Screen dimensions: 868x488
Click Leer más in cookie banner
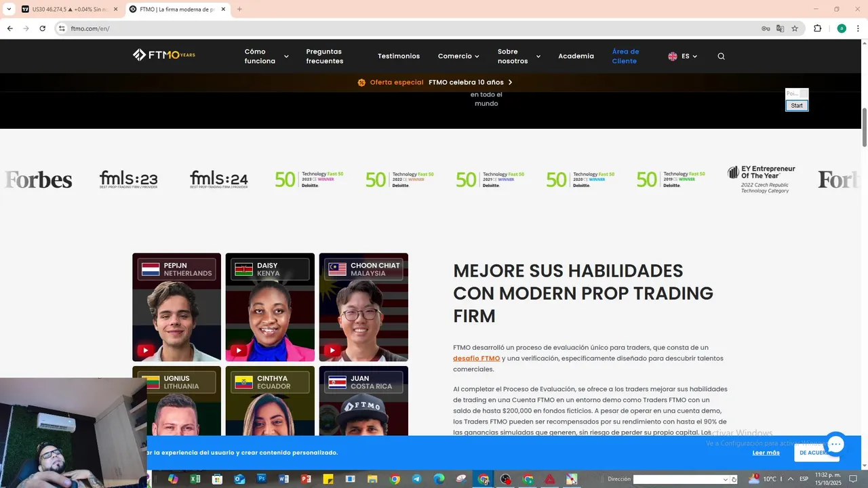(x=766, y=453)
